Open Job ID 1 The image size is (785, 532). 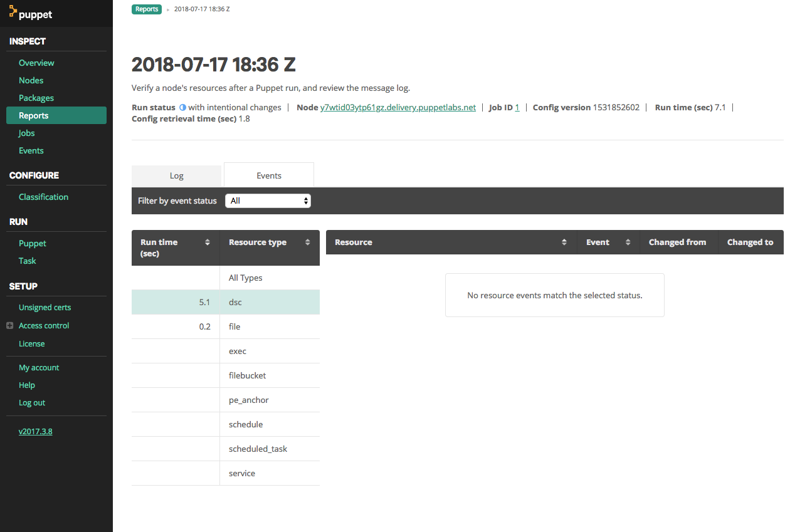coord(519,107)
